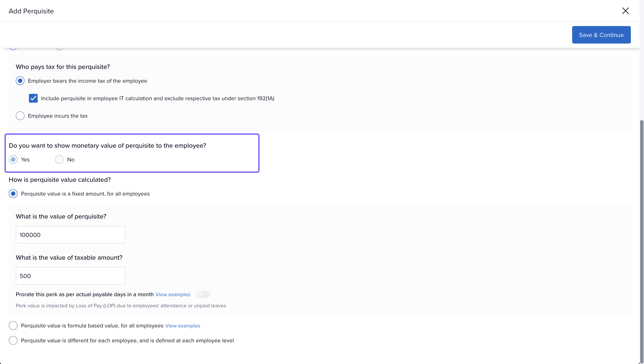Select formula based perquisite value option

[13, 325]
